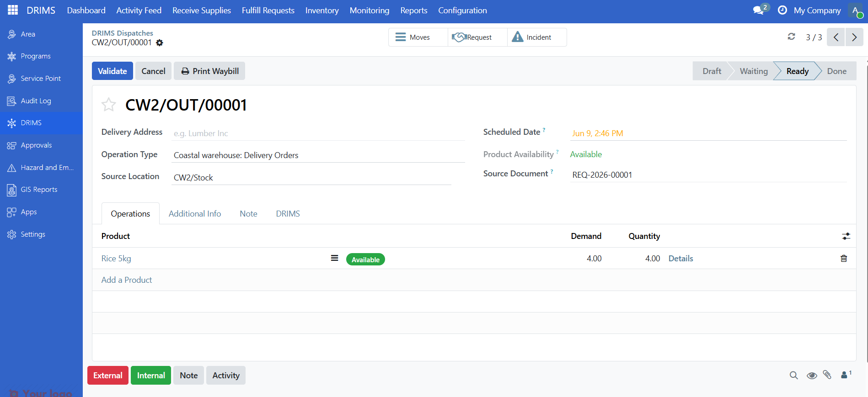Toggle the favorite star for CW2/OUT/00001
This screenshot has width=868, height=397.
coord(109,105)
